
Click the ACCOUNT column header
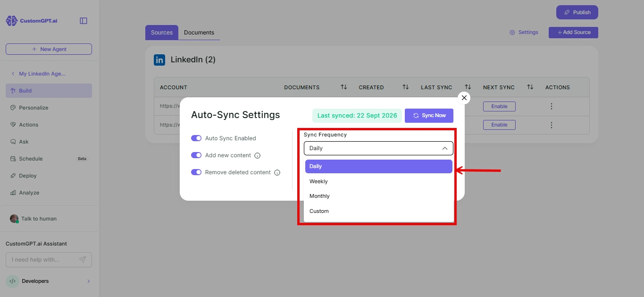tap(174, 87)
